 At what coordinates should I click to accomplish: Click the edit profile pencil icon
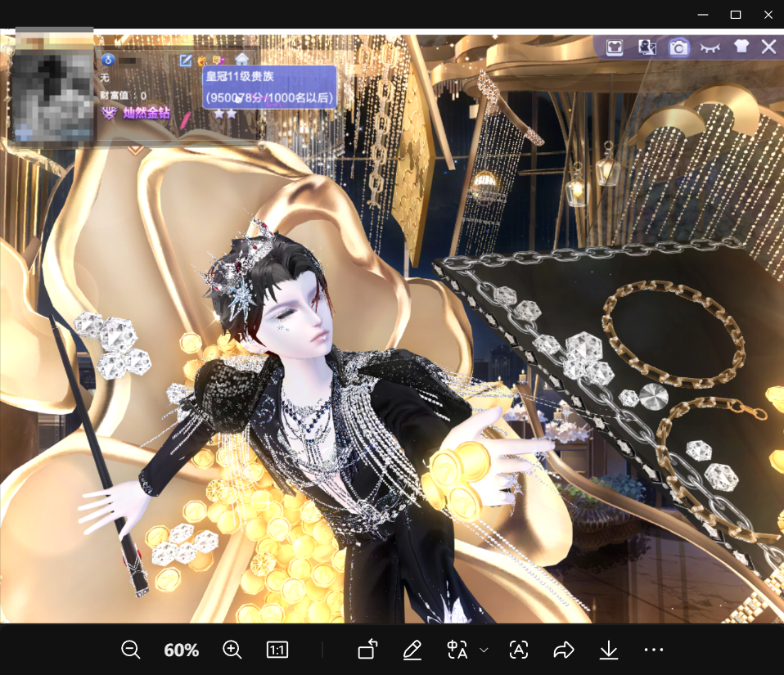click(x=186, y=60)
